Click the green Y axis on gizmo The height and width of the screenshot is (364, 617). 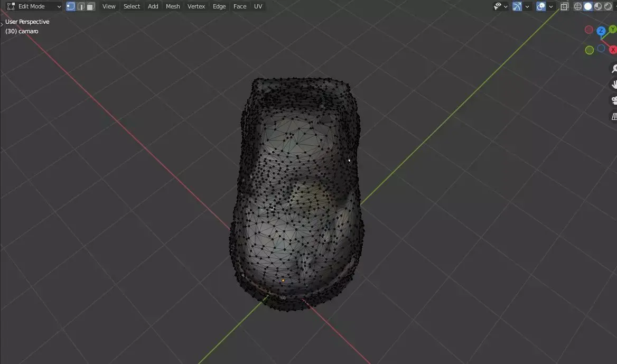[613, 29]
